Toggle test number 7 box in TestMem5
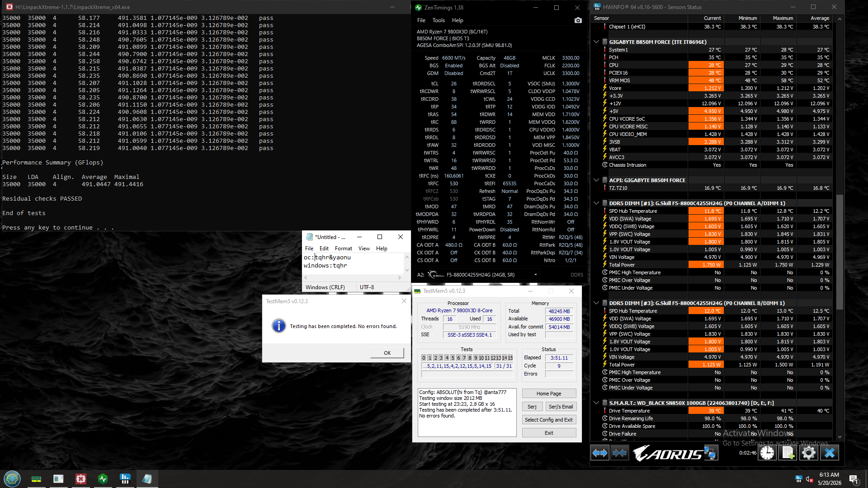Image resolution: width=868 pixels, height=488 pixels. pyautogui.click(x=464, y=358)
